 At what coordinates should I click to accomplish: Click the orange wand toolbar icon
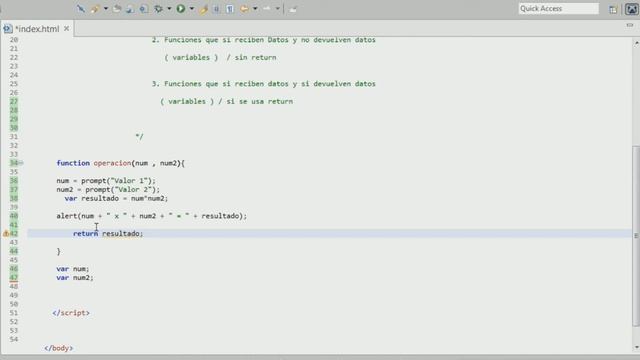(95, 9)
